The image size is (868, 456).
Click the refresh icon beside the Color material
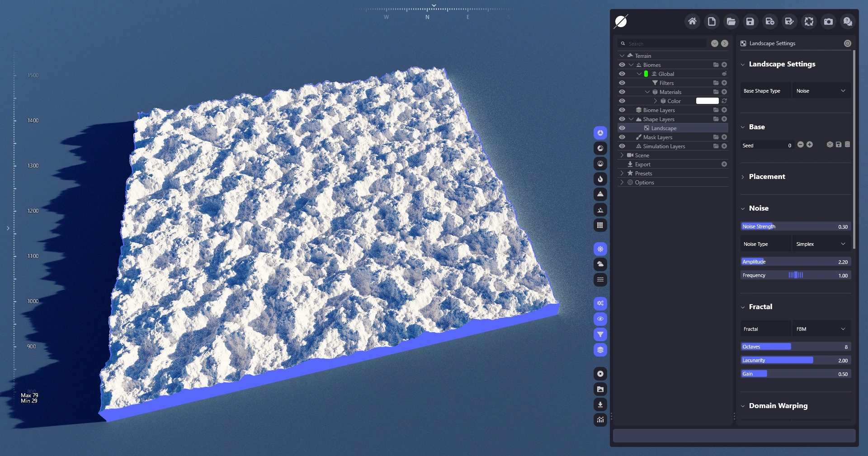[724, 101]
